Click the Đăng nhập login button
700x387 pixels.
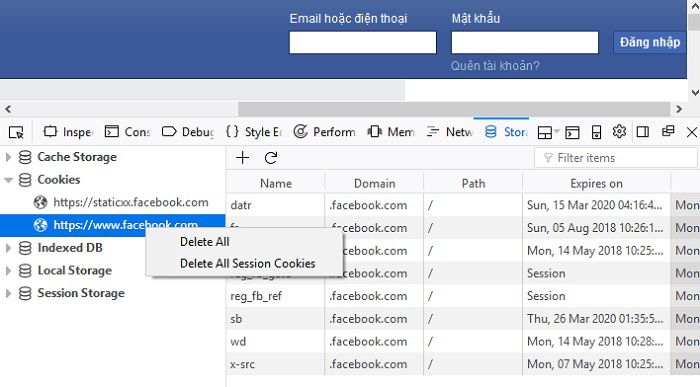(x=650, y=42)
